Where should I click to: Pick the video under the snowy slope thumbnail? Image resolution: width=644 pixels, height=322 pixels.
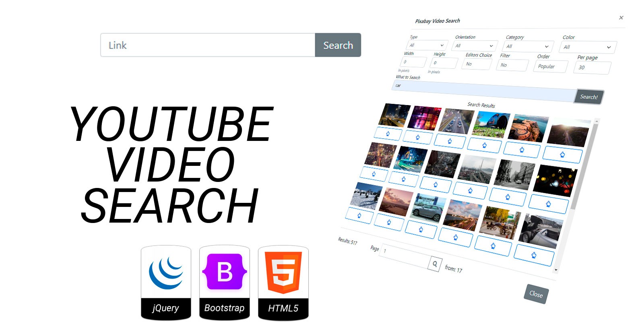pos(359,215)
